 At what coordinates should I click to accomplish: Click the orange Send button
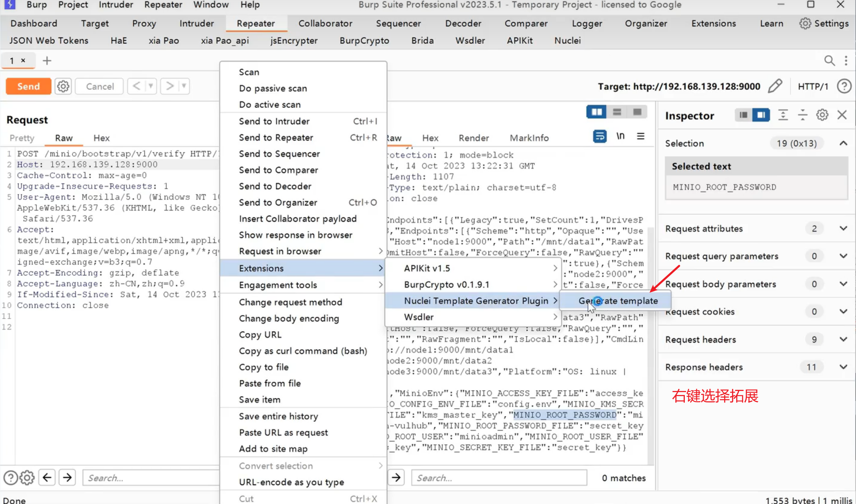coord(28,86)
